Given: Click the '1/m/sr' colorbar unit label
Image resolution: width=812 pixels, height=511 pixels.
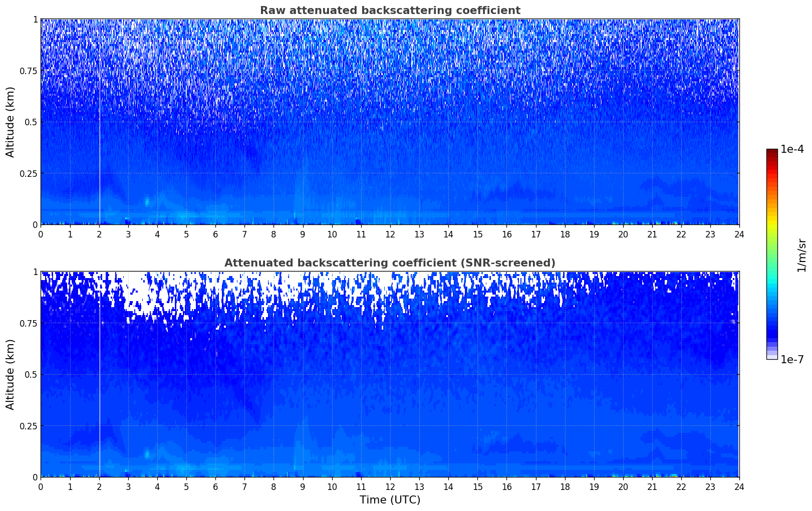Looking at the screenshot, I should pos(802,254).
